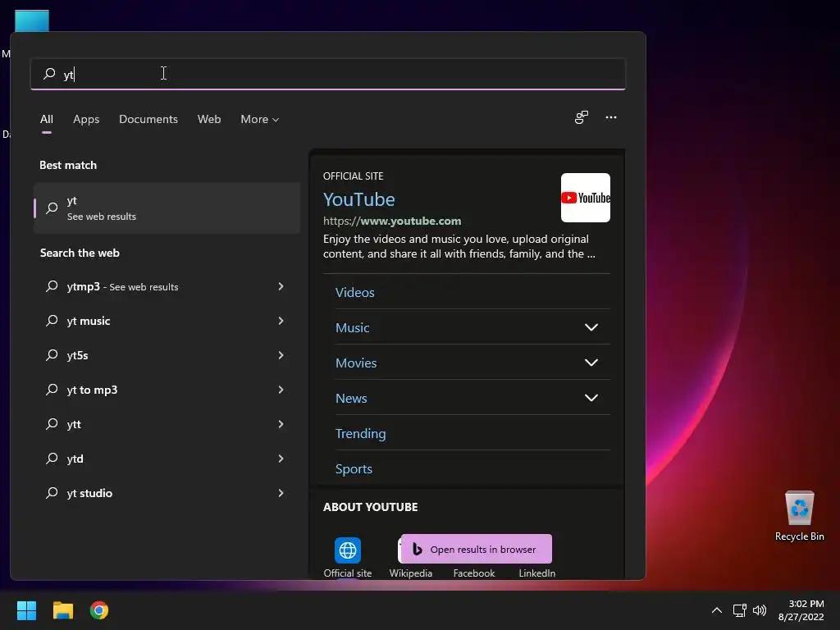Screen dimensions: 840x630
Task: Open the Wikipedia quick link
Action: point(411,573)
